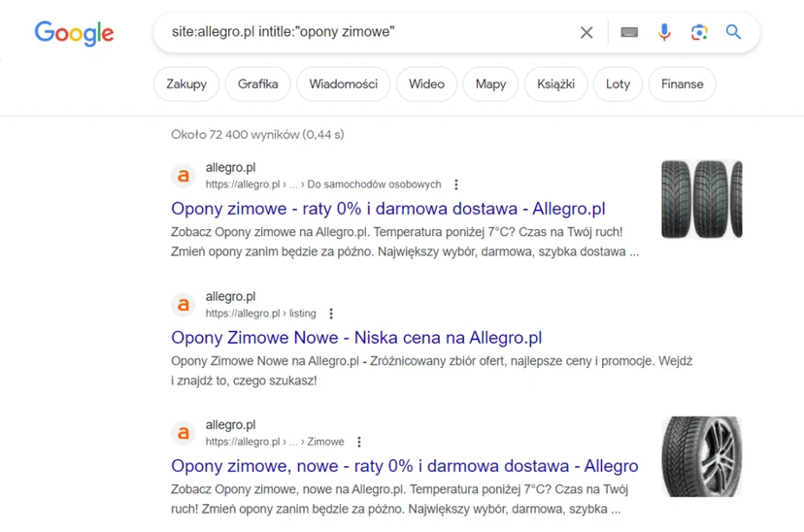This screenshot has width=804, height=532.
Task: Click URL breadcrumb ending in Zimowe
Action: [275, 442]
